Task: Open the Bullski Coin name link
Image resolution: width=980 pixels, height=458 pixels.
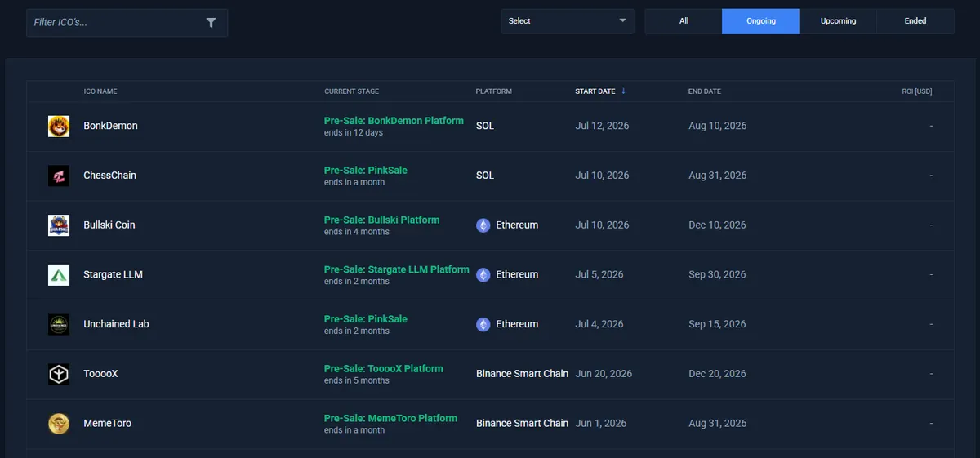Action: (x=109, y=225)
